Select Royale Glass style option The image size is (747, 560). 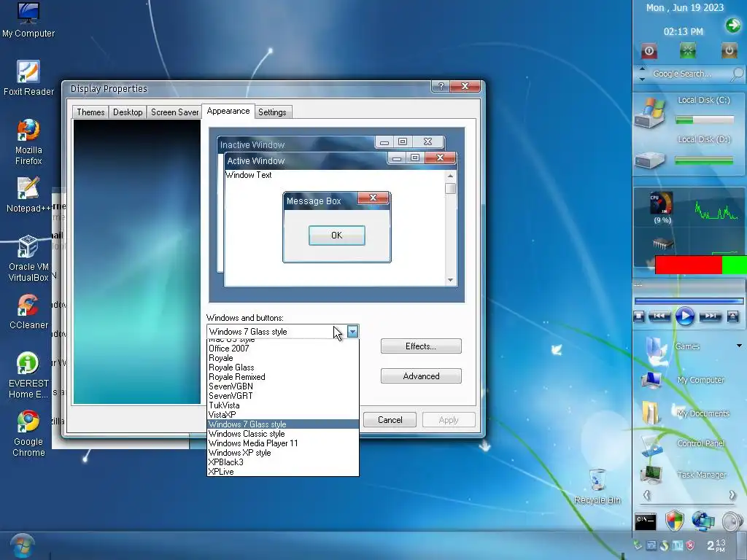pyautogui.click(x=283, y=367)
